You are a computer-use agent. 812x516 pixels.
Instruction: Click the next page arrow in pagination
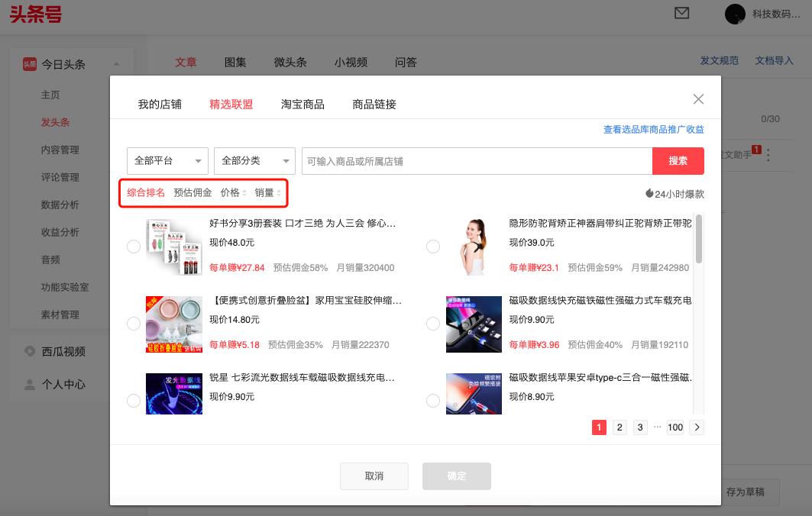click(696, 427)
